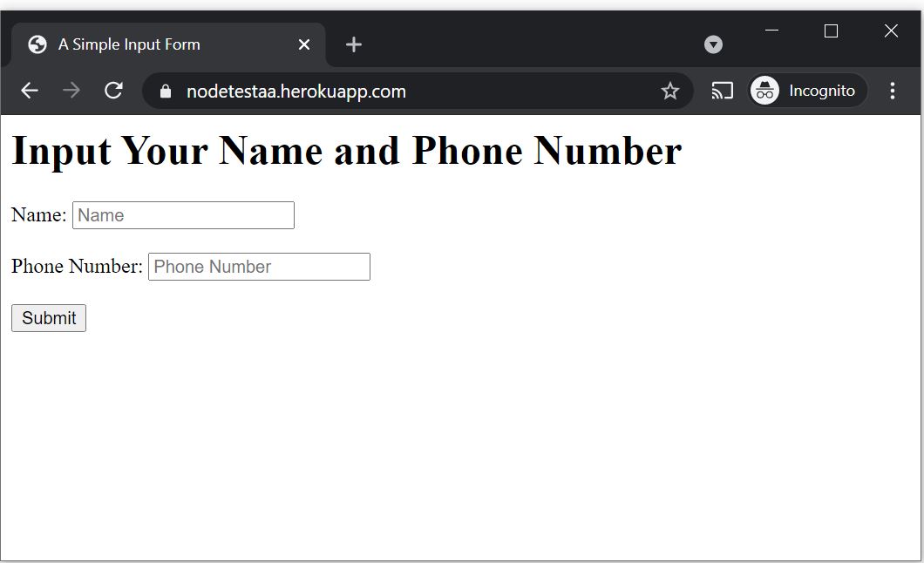Click the padlock site info icon
Viewport: 924px width, 563px height.
click(x=166, y=92)
